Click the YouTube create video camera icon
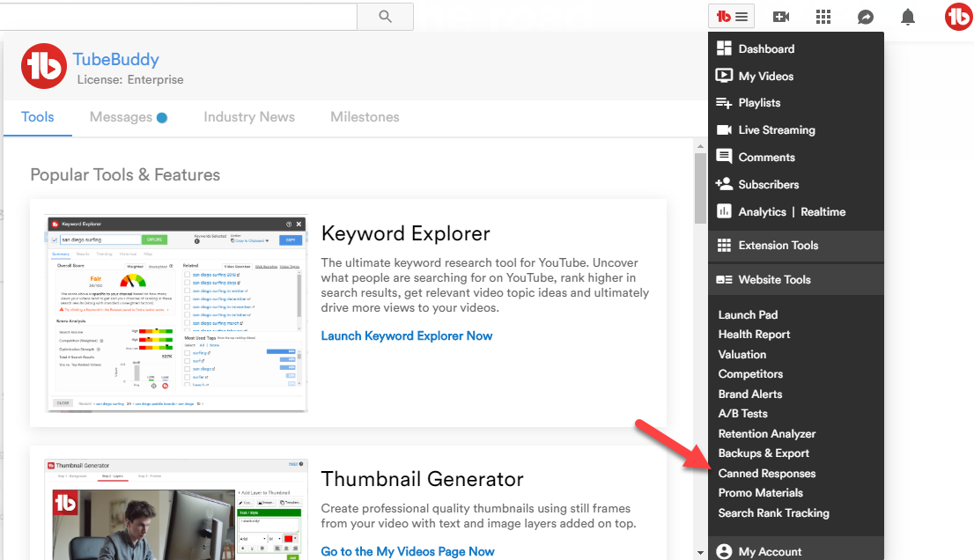The image size is (974, 560). (x=781, y=17)
